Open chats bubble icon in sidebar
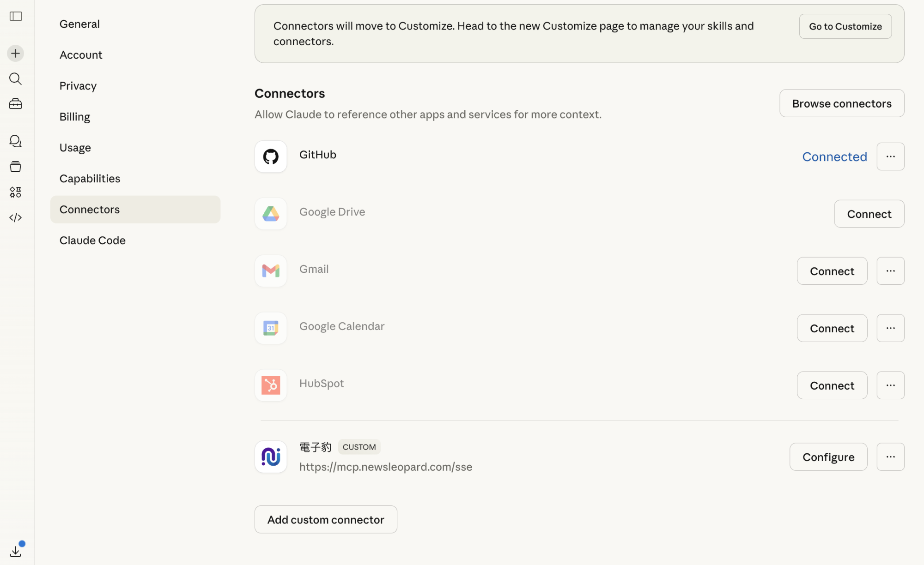 (x=16, y=141)
